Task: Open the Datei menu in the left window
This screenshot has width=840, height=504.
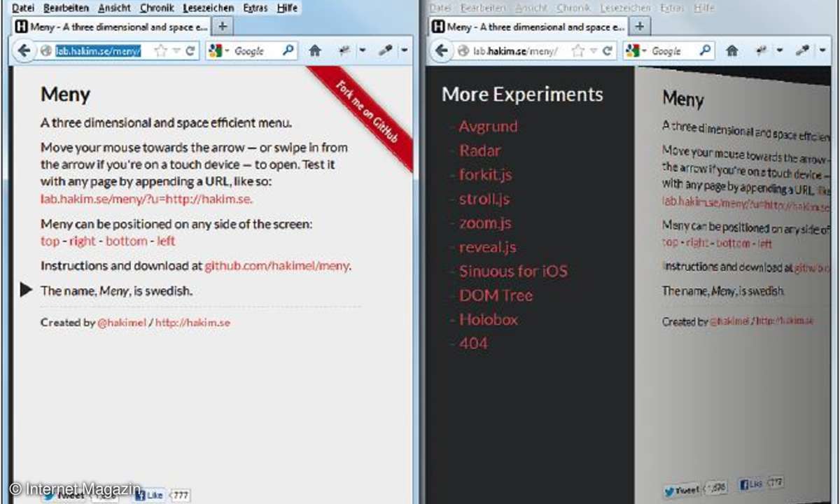Action: coord(23,8)
